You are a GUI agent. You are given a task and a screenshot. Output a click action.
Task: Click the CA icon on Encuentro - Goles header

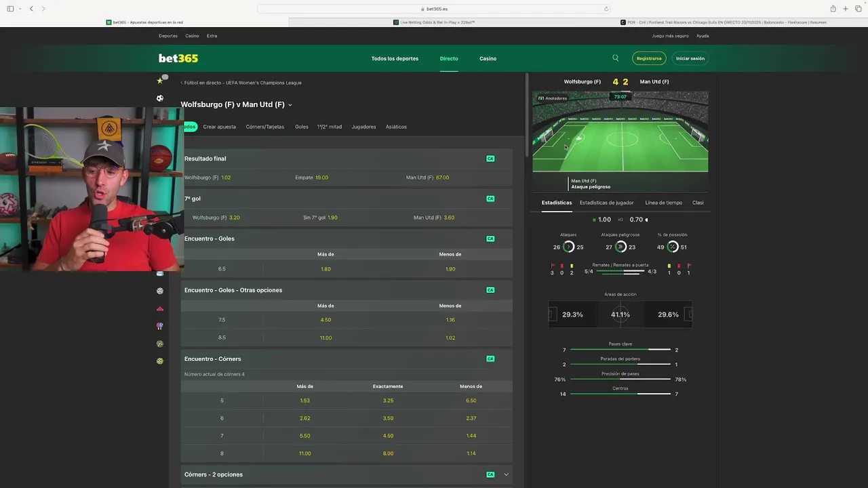tap(490, 239)
